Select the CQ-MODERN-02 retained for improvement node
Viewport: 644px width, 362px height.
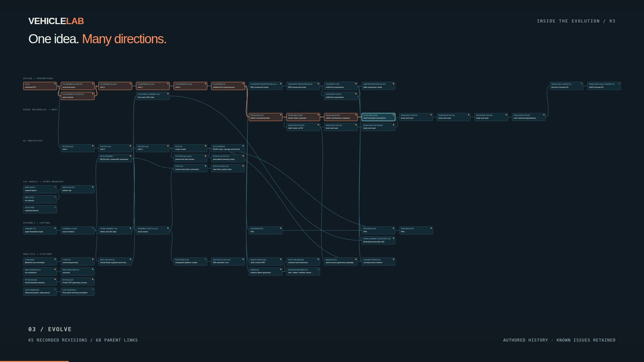(228, 86)
